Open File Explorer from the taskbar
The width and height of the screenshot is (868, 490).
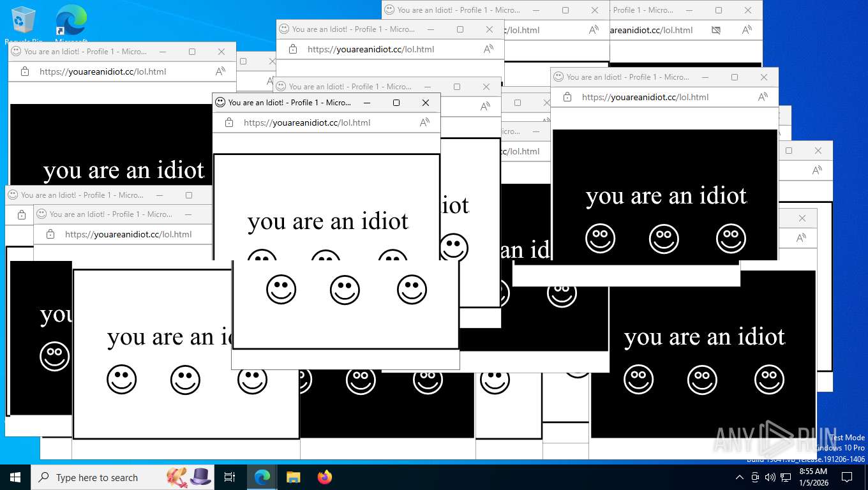pyautogui.click(x=293, y=477)
